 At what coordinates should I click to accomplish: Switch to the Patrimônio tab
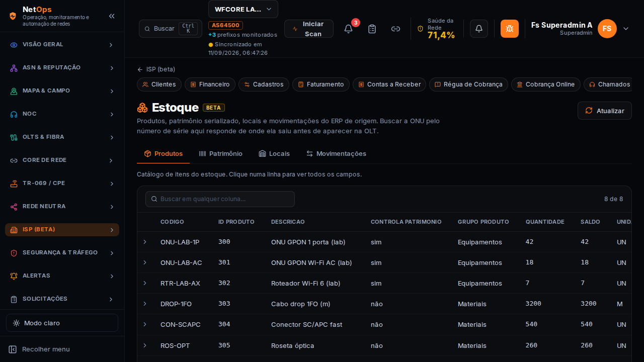220,154
